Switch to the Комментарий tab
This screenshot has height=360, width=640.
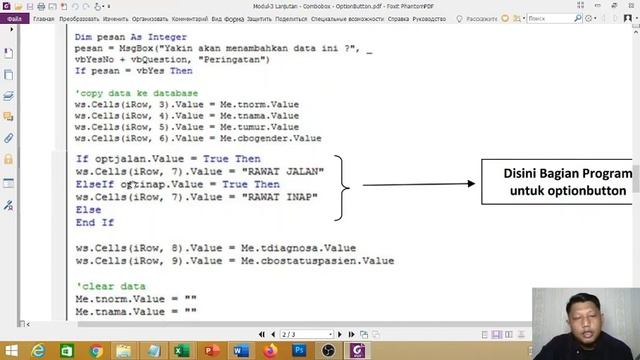pyautogui.click(x=190, y=19)
